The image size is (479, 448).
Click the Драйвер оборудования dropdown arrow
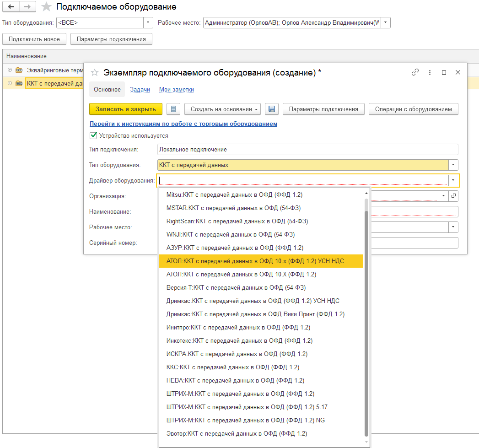click(453, 181)
